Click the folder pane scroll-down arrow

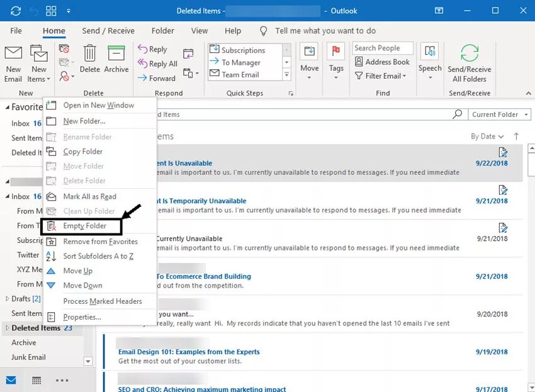[88, 361]
